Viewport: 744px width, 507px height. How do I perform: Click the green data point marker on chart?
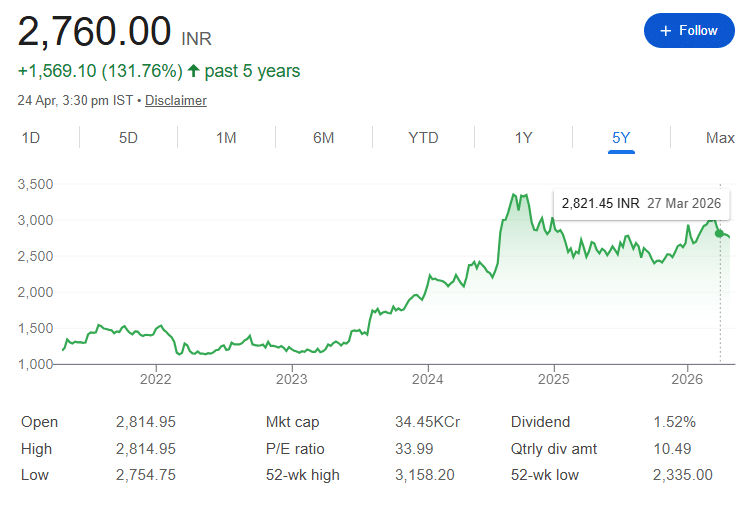[719, 233]
